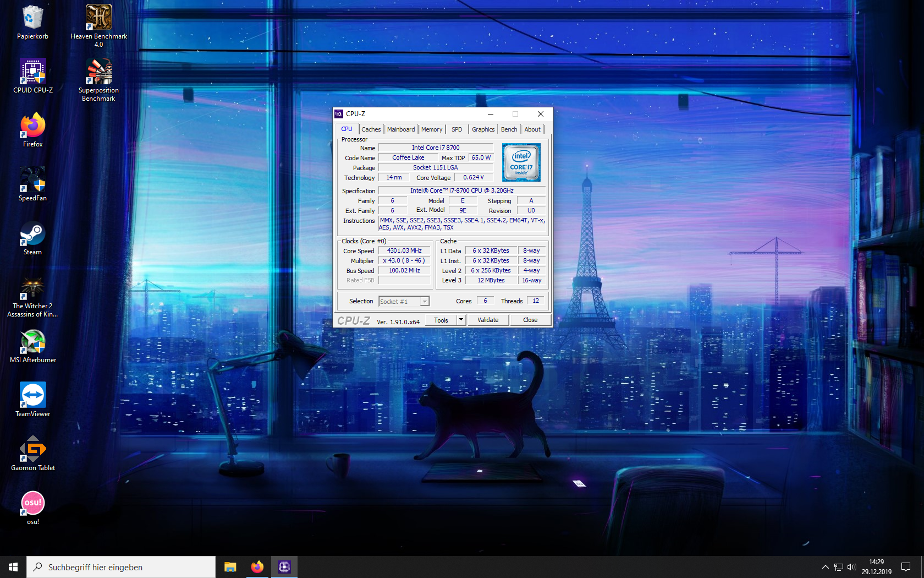Click CPU-Z taskbar button
Viewport: 924px width, 578px height.
point(284,567)
